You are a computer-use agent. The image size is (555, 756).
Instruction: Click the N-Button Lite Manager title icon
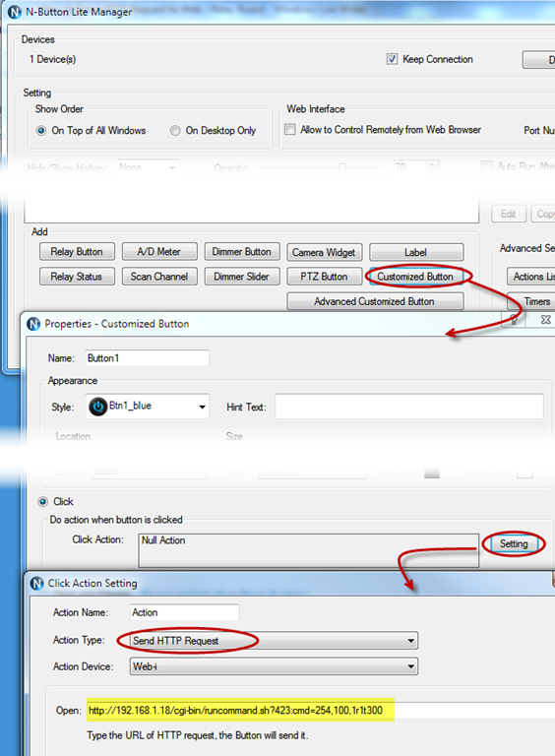click(x=14, y=12)
